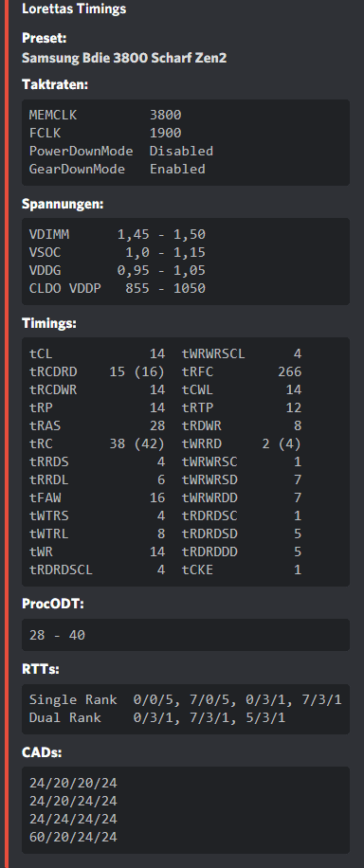Click the Lorettas Timings embed title

click(74, 9)
